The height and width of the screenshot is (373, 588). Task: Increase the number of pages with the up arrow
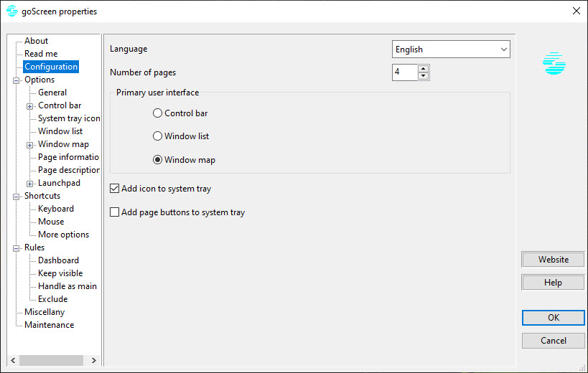coord(423,69)
